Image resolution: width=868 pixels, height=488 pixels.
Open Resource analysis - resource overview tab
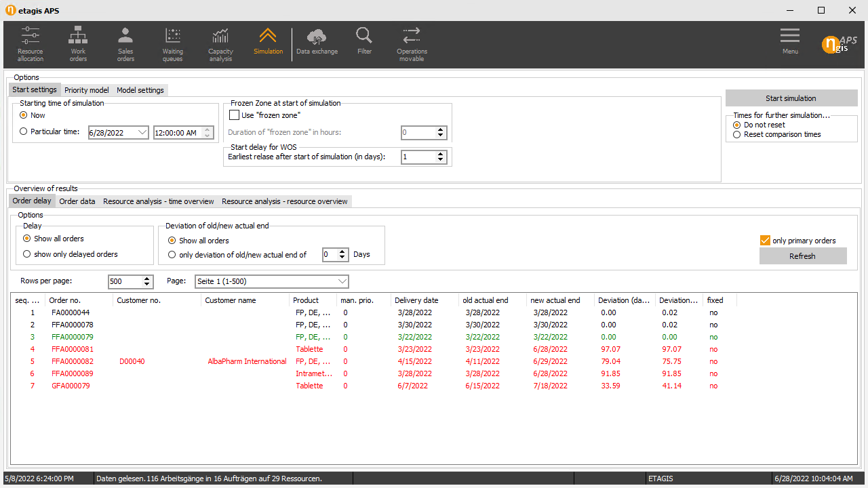(x=285, y=201)
